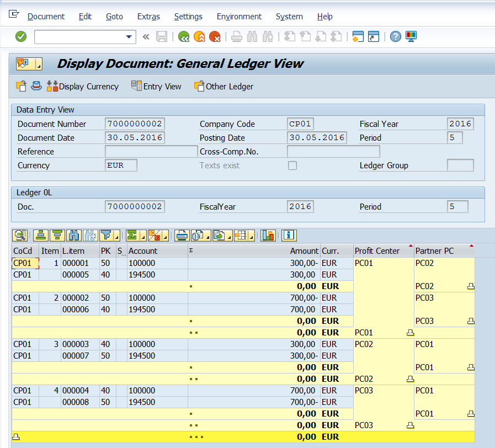Screen dimensions: 495x448
Task: Click the Other Document icon in application toolbar
Action: pos(21,86)
